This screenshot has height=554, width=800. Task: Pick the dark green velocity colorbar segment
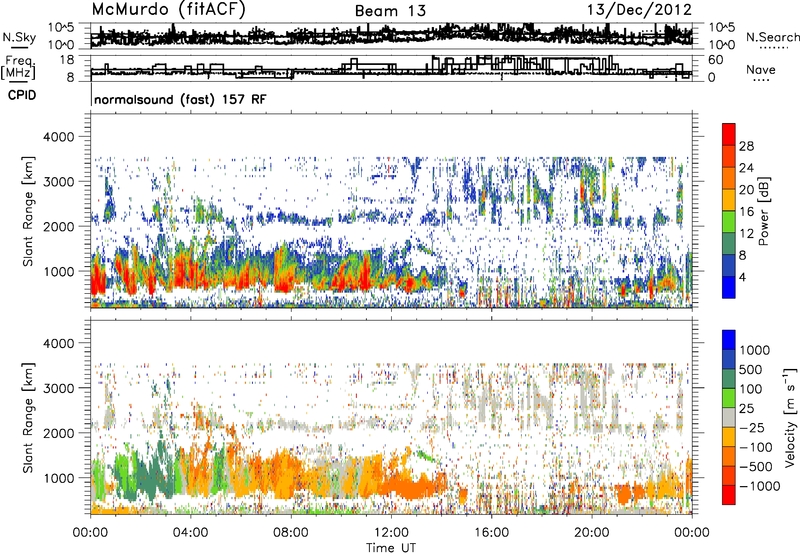[729, 379]
